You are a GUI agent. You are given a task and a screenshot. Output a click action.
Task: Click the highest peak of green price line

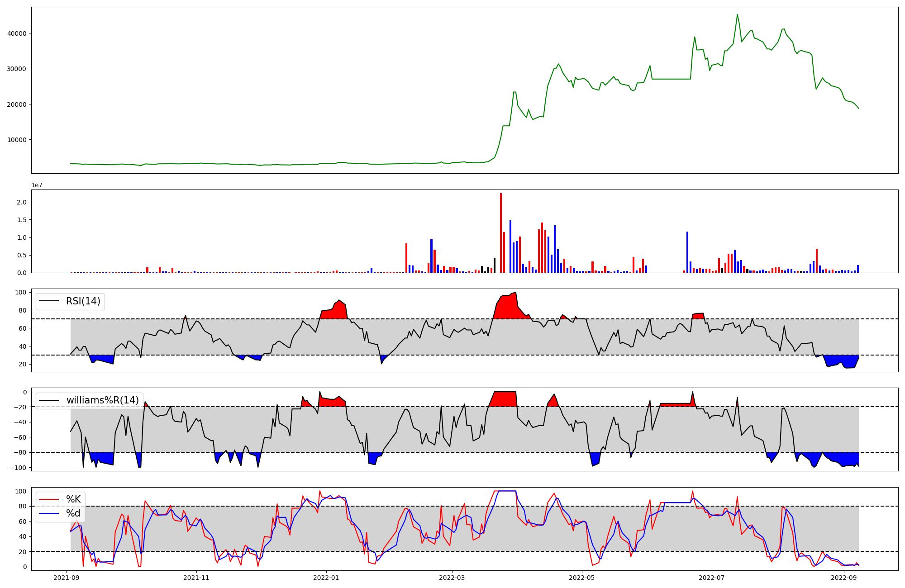click(x=737, y=16)
